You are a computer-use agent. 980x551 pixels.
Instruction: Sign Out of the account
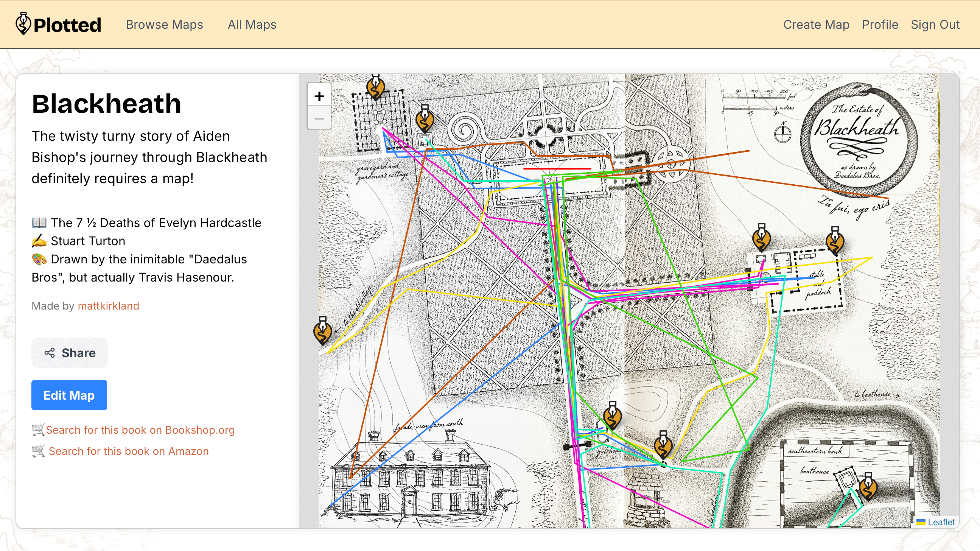pos(935,24)
